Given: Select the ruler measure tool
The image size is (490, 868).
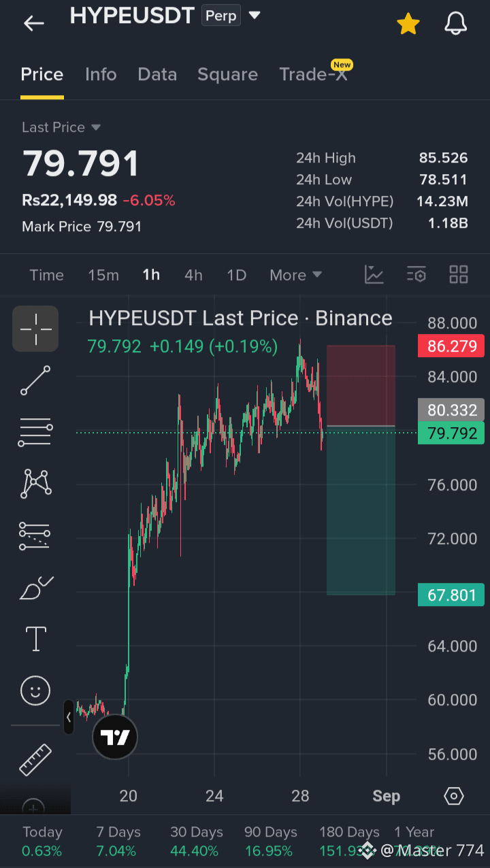Looking at the screenshot, I should coord(35,760).
